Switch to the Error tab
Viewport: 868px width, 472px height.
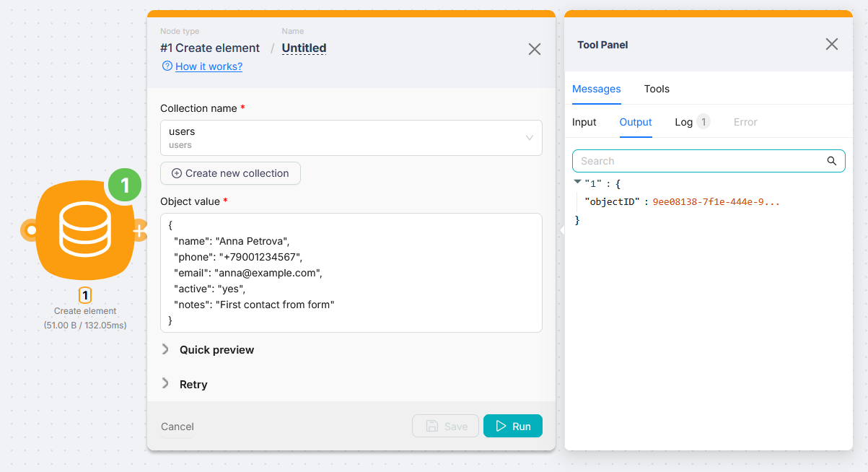[x=745, y=122]
